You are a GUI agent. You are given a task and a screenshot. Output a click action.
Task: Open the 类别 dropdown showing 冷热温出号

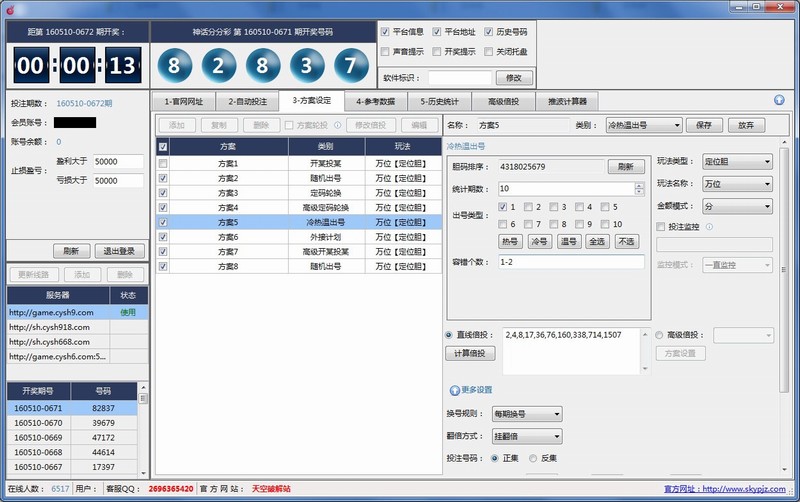643,126
